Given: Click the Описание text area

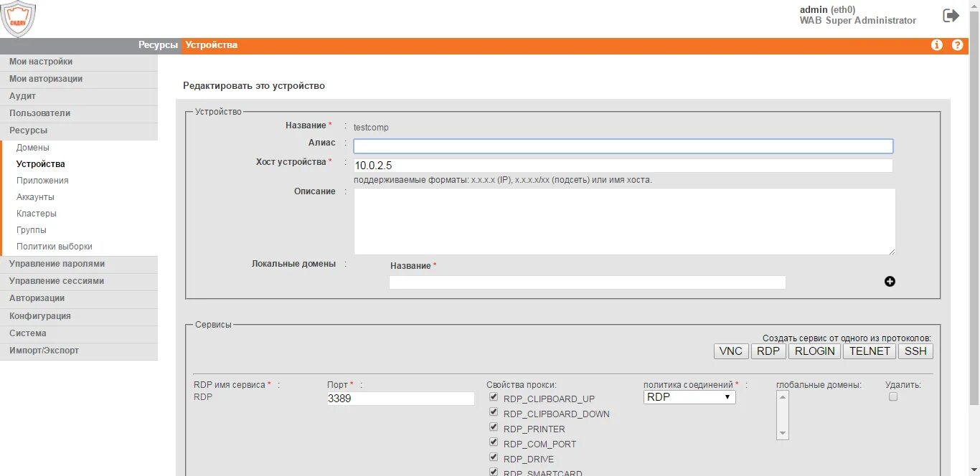Looking at the screenshot, I should (624, 222).
